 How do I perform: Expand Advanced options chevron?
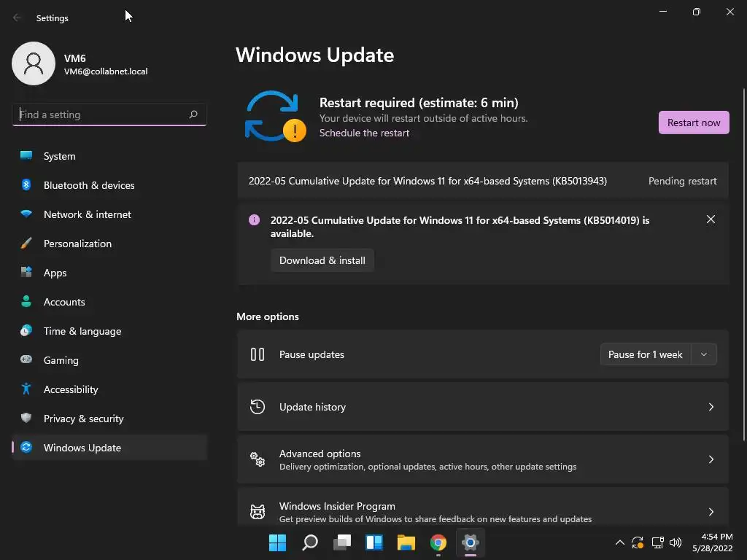711,459
